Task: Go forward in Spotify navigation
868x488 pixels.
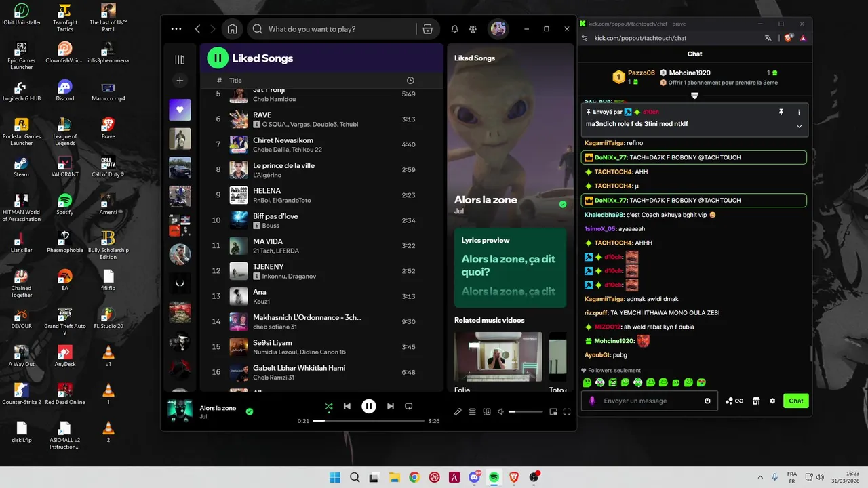Action: tap(213, 29)
